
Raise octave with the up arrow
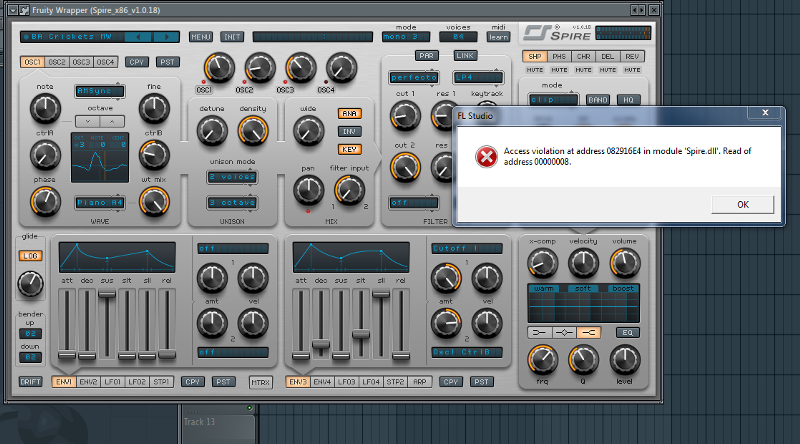click(112, 121)
